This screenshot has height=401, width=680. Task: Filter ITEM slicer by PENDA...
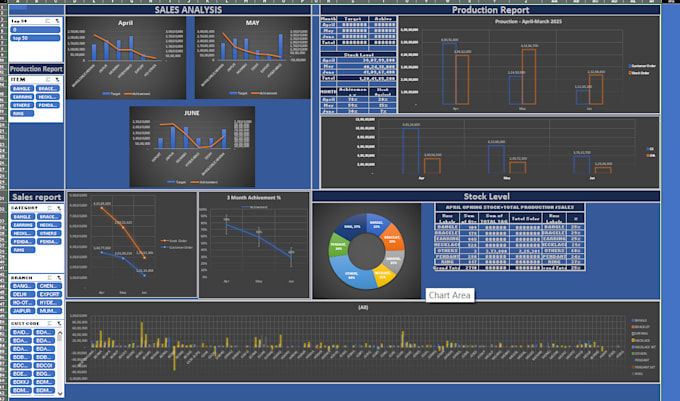tap(48, 105)
